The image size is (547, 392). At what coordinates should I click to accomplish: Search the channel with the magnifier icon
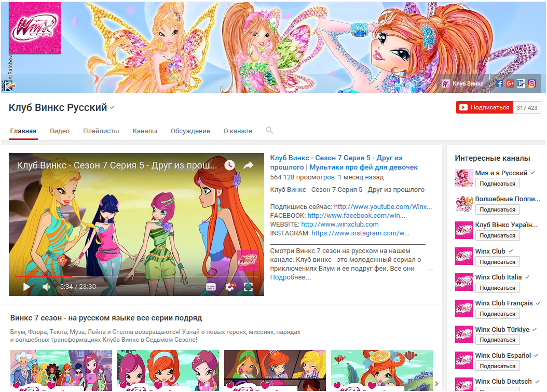[269, 130]
